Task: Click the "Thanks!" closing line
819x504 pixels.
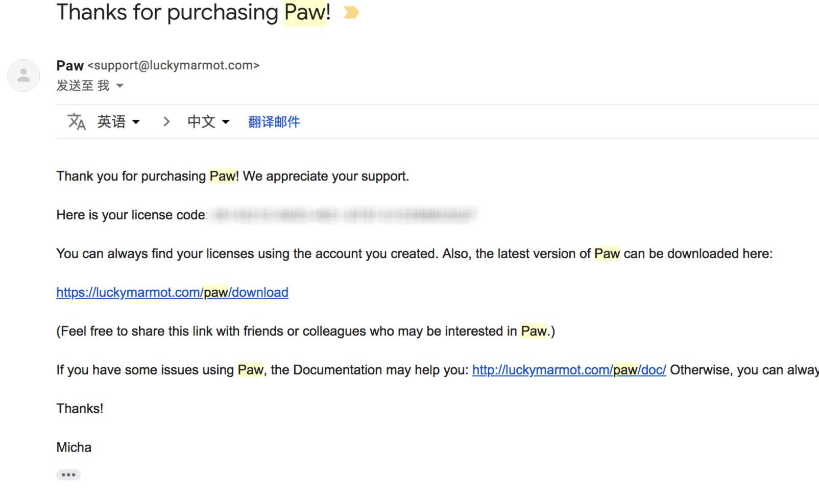Action: click(x=80, y=409)
